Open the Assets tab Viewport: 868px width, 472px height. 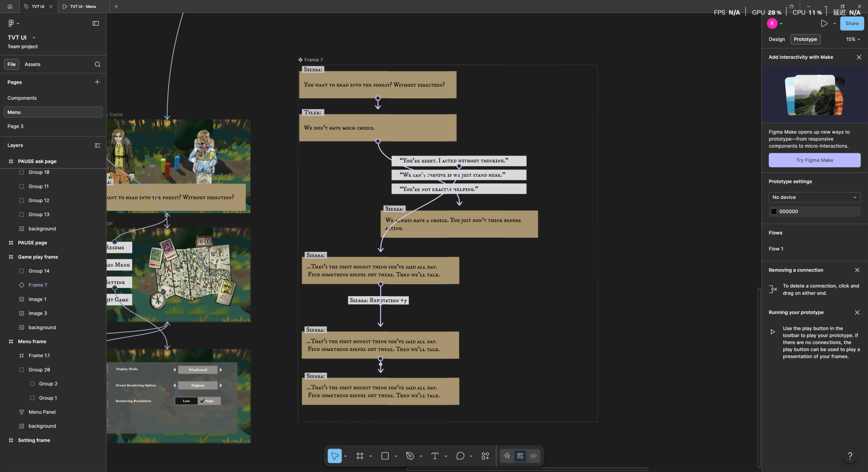33,64
